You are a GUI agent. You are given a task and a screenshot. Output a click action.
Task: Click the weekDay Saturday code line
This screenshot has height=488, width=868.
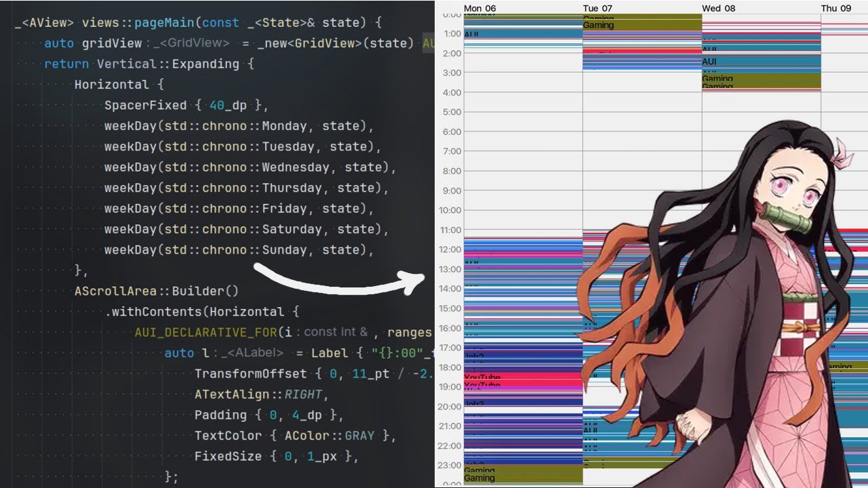247,229
